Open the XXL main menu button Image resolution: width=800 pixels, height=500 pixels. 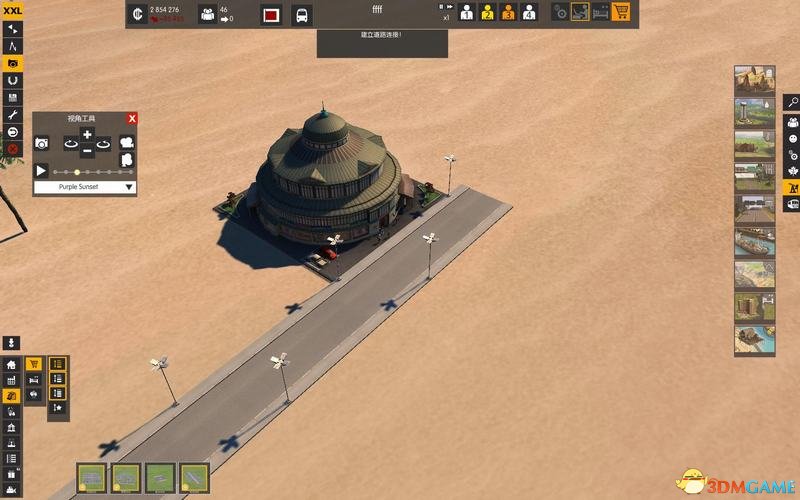click(12, 10)
